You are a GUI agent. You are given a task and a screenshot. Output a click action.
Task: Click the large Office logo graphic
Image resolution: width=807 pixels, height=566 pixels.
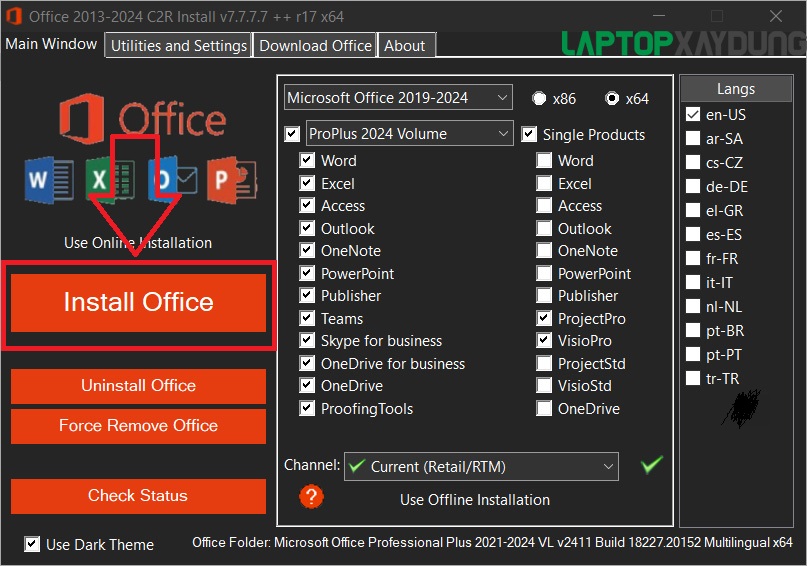pyautogui.click(x=143, y=119)
